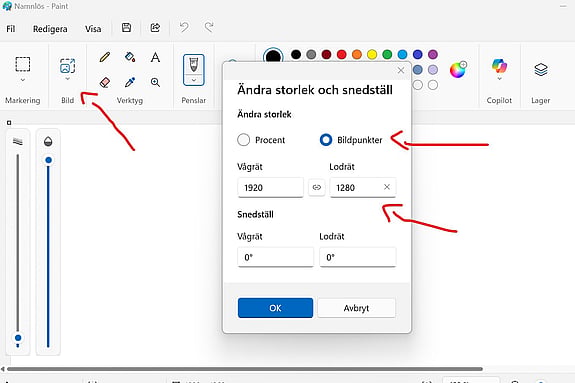575x383 pixels.
Task: Pick the gray color swatch
Action: pyautogui.click(x=311, y=55)
